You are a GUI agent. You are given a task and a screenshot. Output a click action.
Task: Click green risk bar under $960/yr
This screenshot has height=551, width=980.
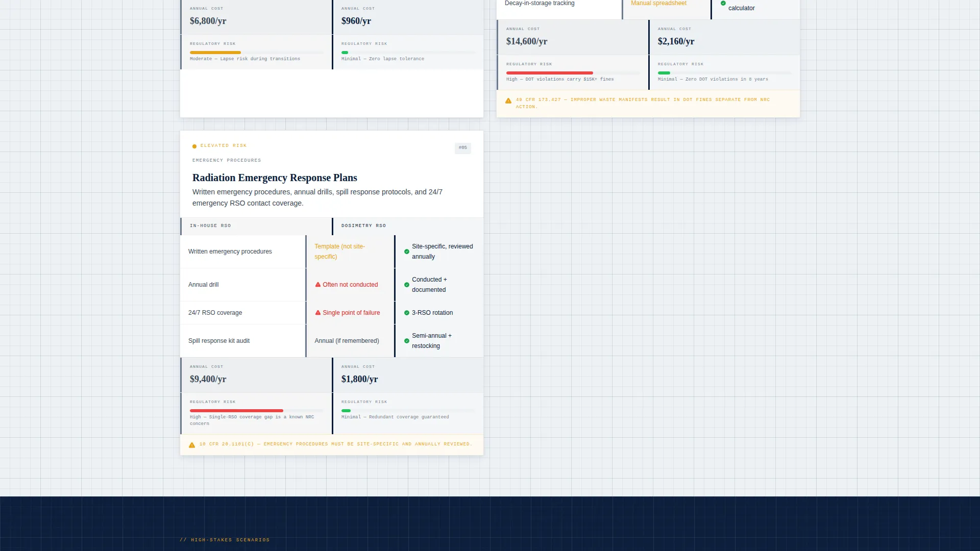click(x=345, y=53)
